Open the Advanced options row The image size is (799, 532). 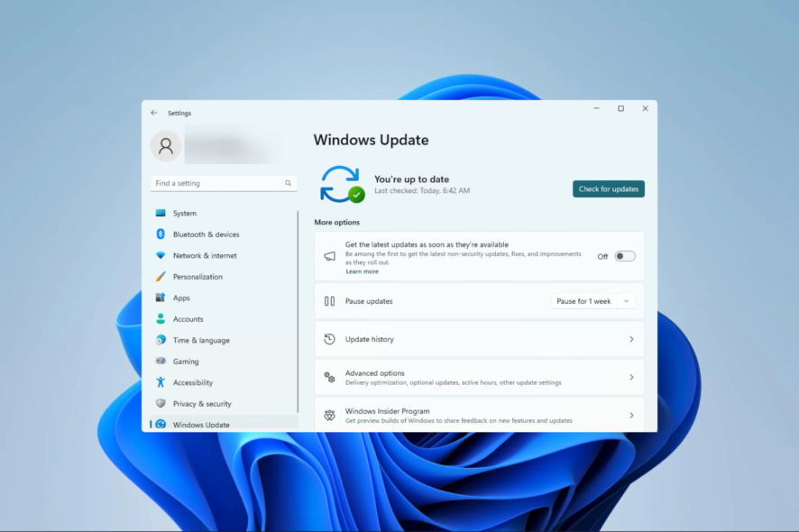pyautogui.click(x=480, y=378)
